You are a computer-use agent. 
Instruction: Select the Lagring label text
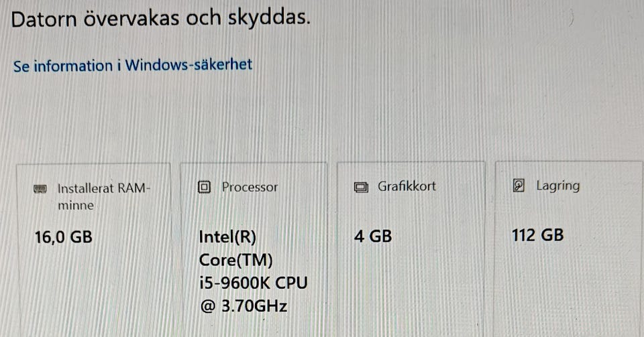(x=557, y=186)
